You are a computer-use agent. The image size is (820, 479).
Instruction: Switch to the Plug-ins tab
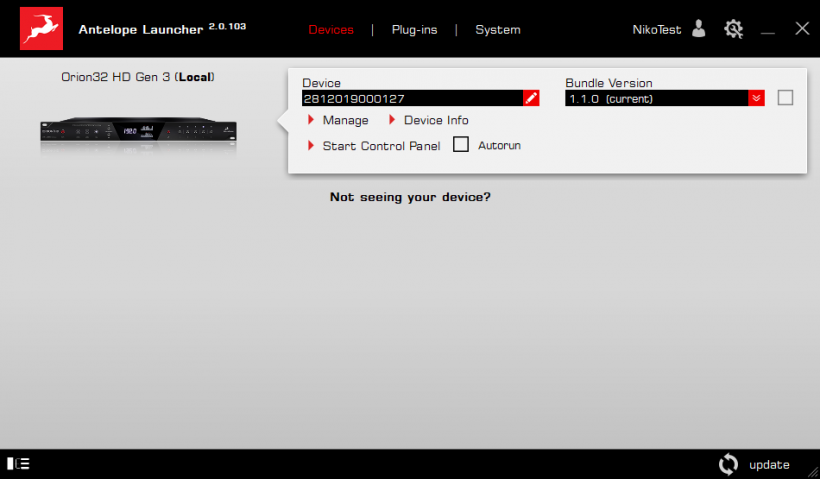414,30
